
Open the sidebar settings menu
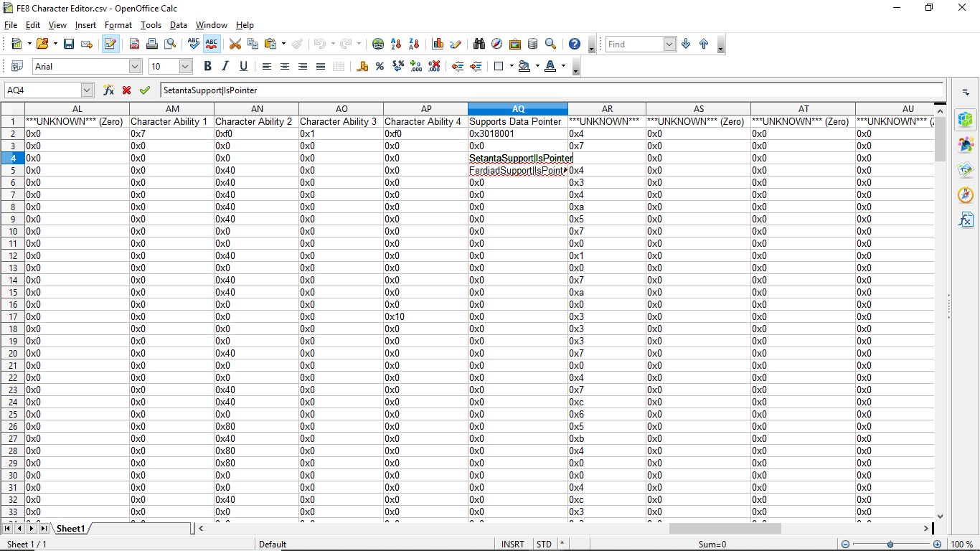click(966, 92)
